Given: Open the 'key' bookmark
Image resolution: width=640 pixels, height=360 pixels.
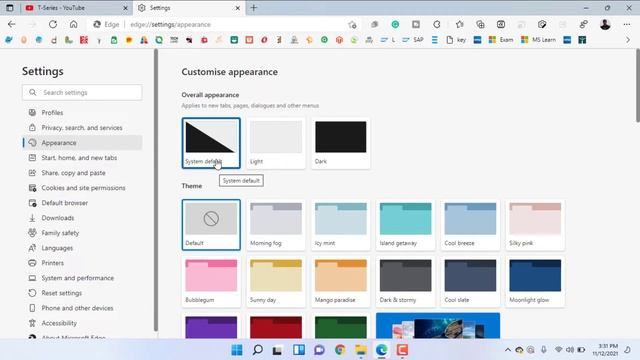Looking at the screenshot, I should coord(456,40).
